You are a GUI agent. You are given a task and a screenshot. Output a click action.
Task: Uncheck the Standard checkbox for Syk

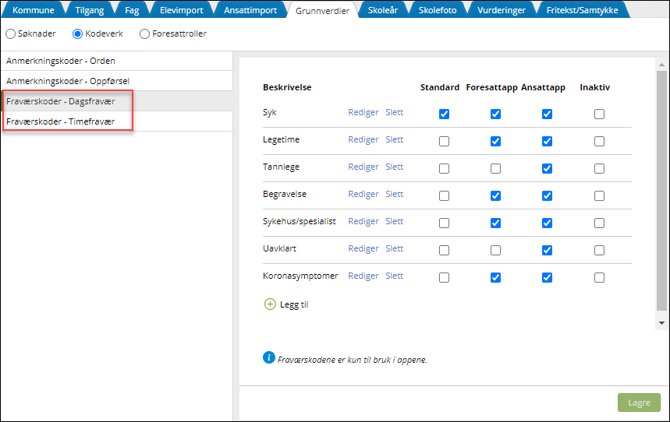[x=444, y=114]
